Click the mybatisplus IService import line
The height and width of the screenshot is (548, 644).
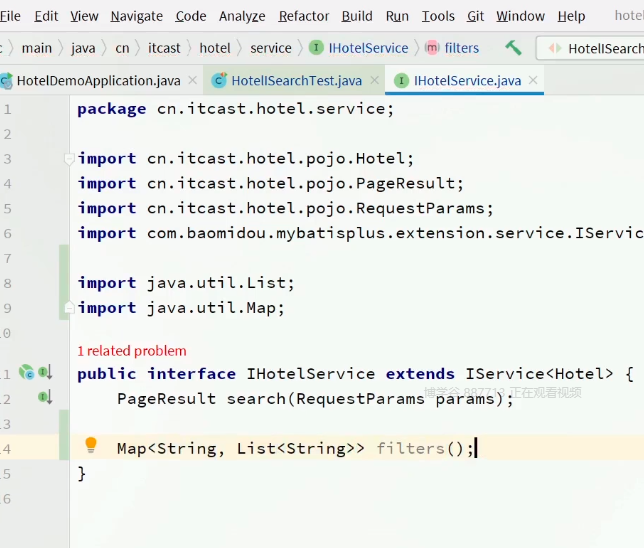[x=361, y=233]
